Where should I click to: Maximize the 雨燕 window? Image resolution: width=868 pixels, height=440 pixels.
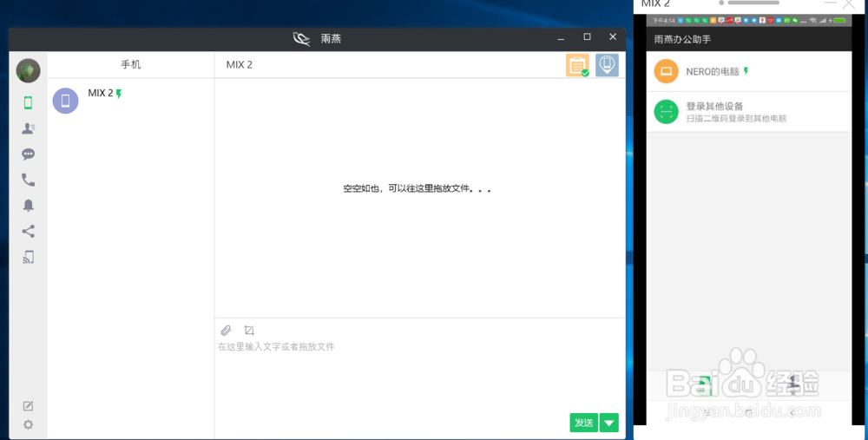(x=588, y=37)
